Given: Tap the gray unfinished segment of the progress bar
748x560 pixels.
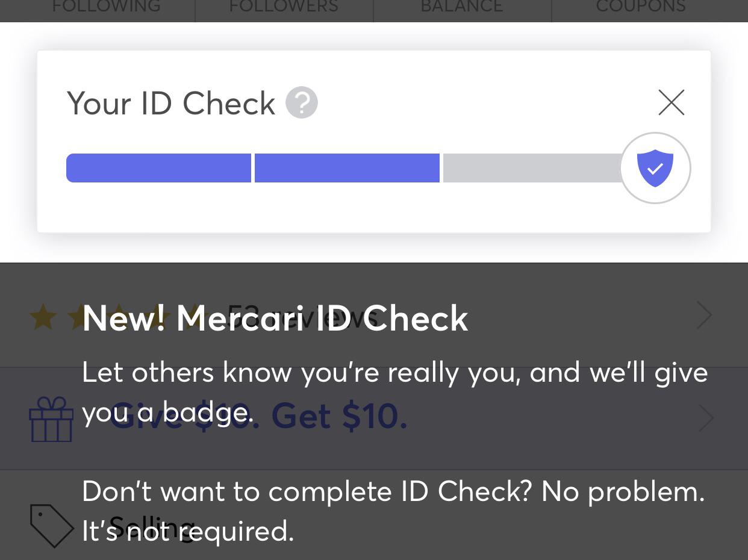Looking at the screenshot, I should [x=530, y=167].
